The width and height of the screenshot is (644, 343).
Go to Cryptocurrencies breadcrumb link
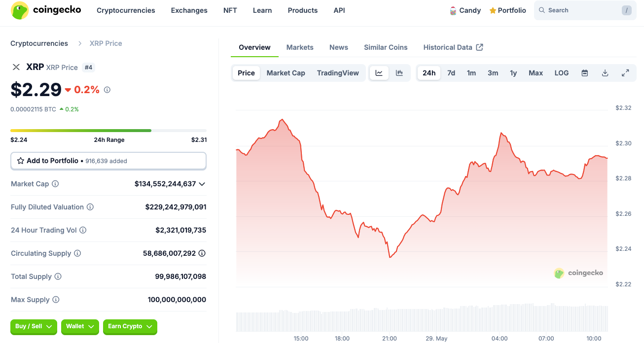(x=39, y=43)
